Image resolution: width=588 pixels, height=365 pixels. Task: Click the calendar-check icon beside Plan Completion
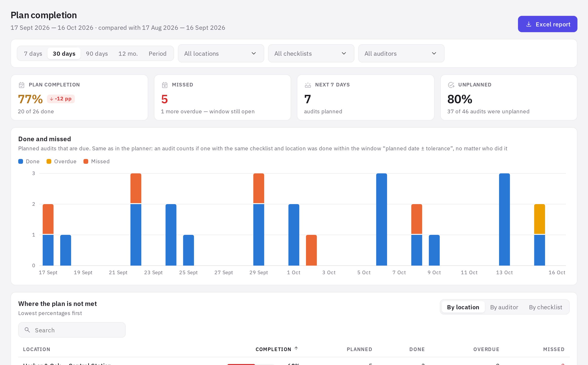click(21, 85)
